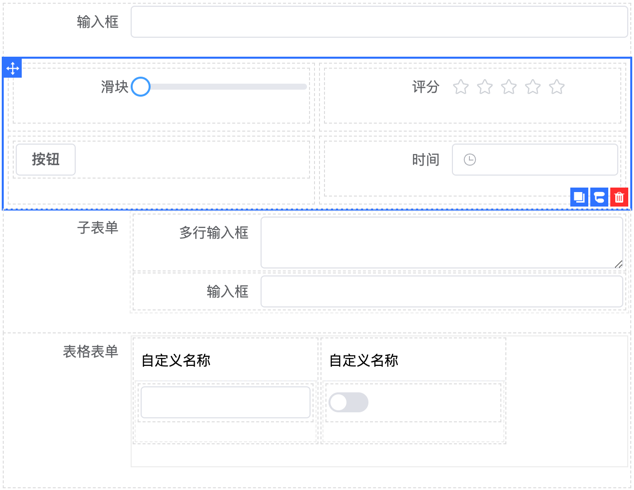Screen dimensions: 634x490
Task: Delete the selected grid with the red trash icon
Action: (619, 197)
